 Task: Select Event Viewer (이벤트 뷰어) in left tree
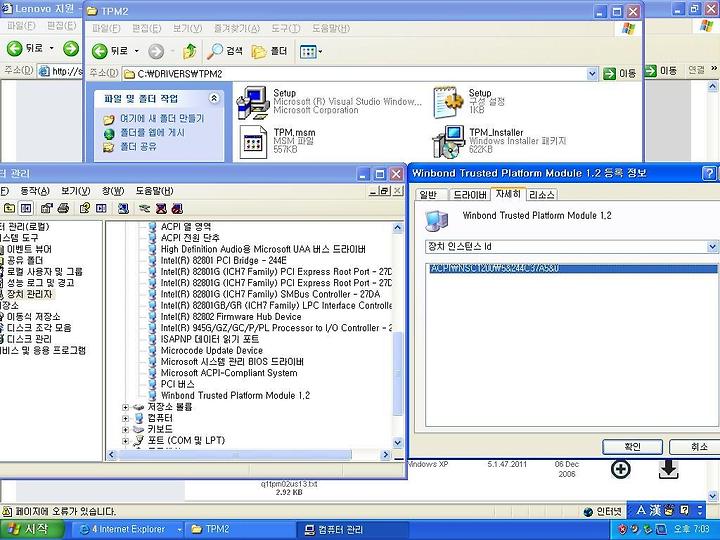(29, 249)
